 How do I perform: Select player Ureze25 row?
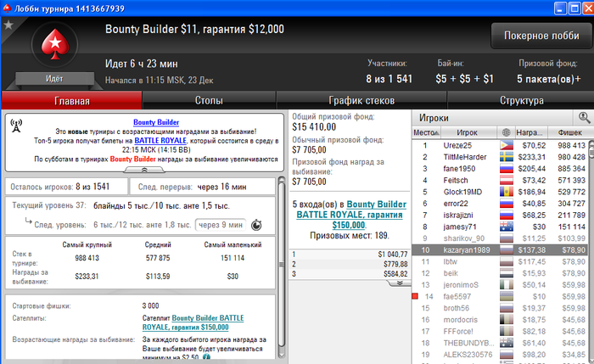coord(500,145)
